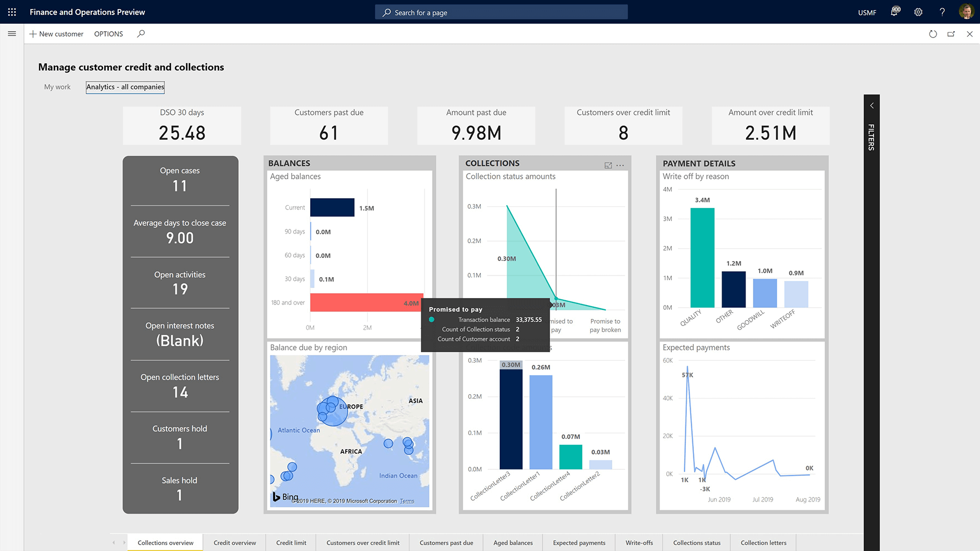The image size is (980, 551).
Task: Click New customer button
Action: tap(56, 34)
